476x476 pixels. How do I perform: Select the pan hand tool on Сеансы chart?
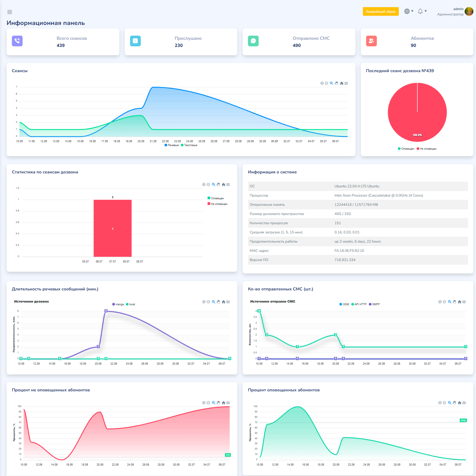(x=336, y=83)
